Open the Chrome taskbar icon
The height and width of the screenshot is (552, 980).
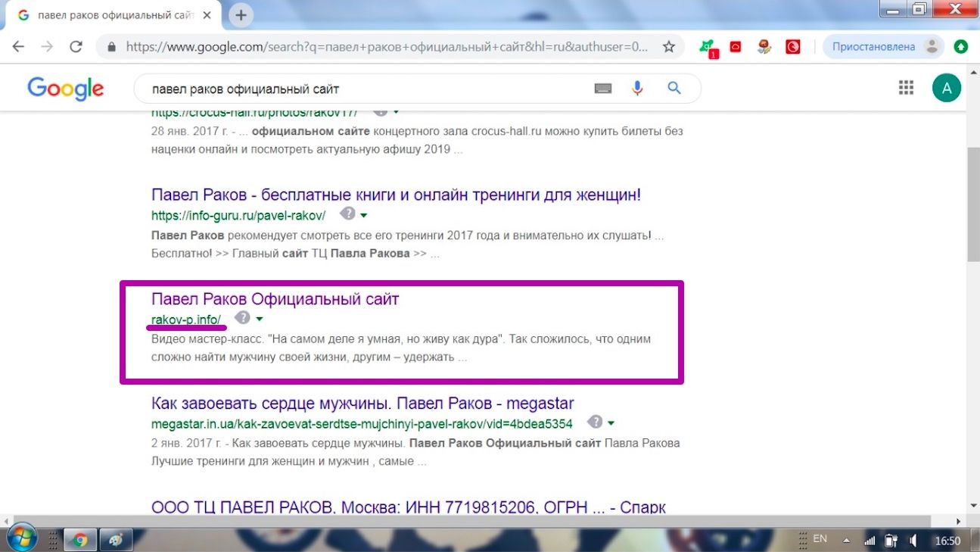pos(80,540)
